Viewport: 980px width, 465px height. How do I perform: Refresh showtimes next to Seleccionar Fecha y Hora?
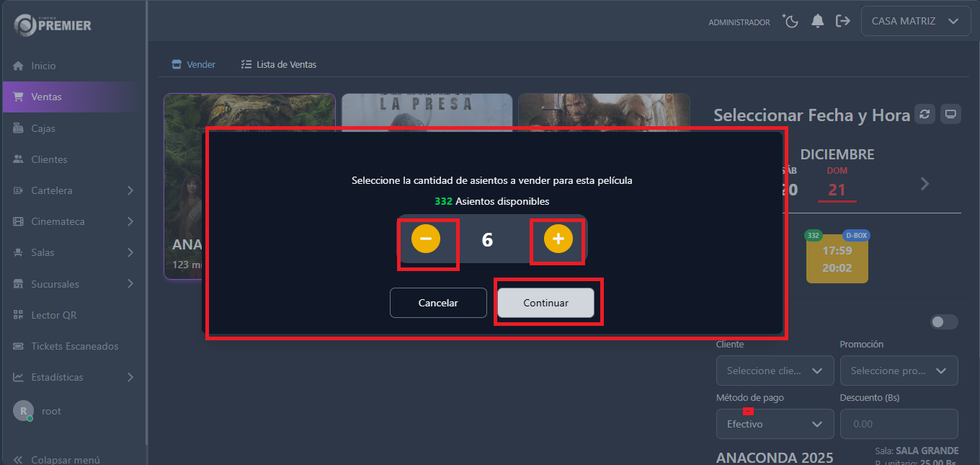(x=925, y=113)
